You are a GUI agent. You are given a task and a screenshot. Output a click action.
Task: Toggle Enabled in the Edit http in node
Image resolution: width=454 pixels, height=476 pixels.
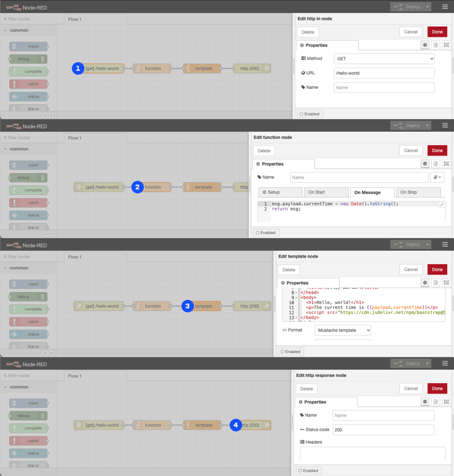[310, 114]
